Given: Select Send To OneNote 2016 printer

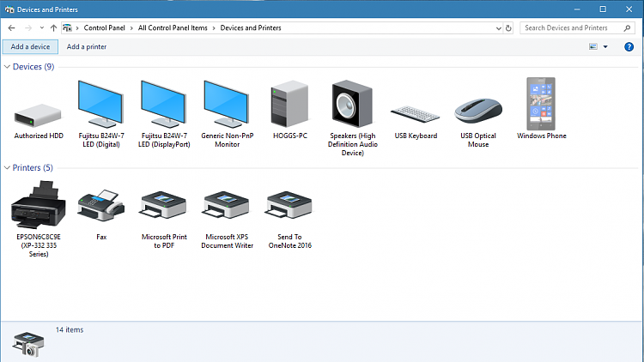Looking at the screenshot, I should pos(289,205).
